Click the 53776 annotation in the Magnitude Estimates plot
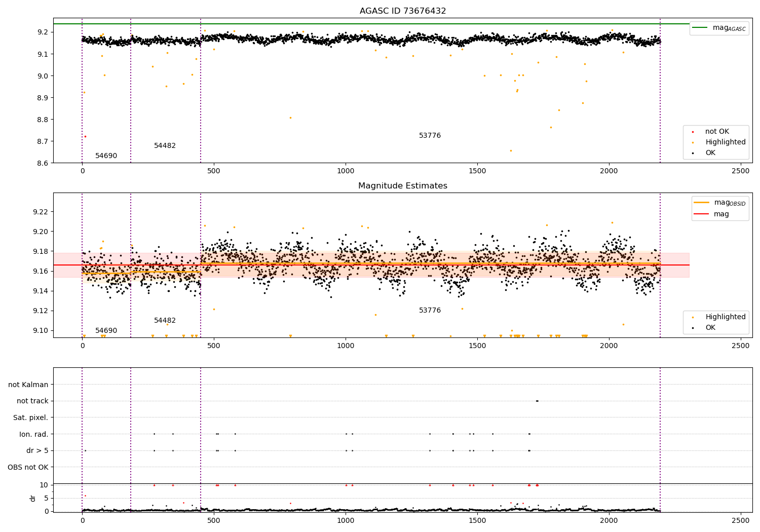 pos(430,311)
